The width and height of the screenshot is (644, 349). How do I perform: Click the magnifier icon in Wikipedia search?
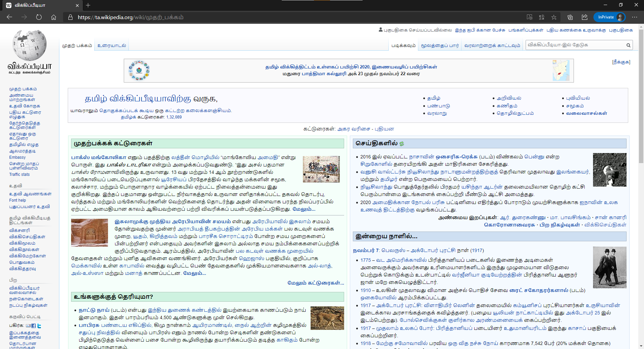pos(628,45)
